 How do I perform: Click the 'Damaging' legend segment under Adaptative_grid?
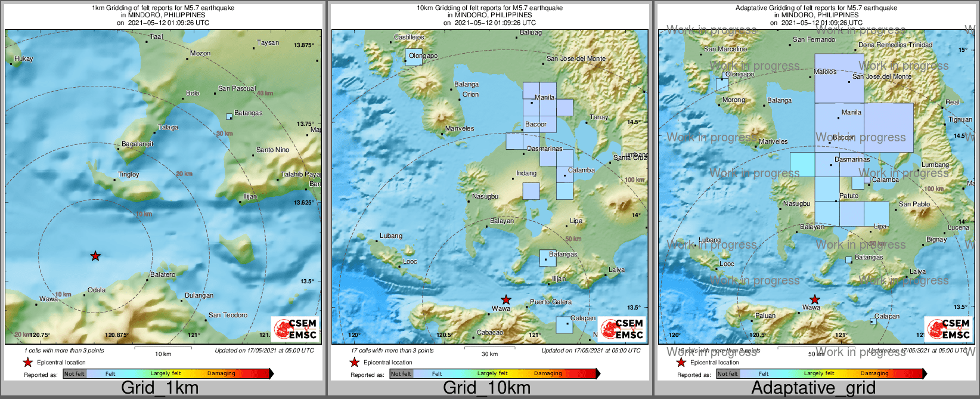click(x=874, y=373)
